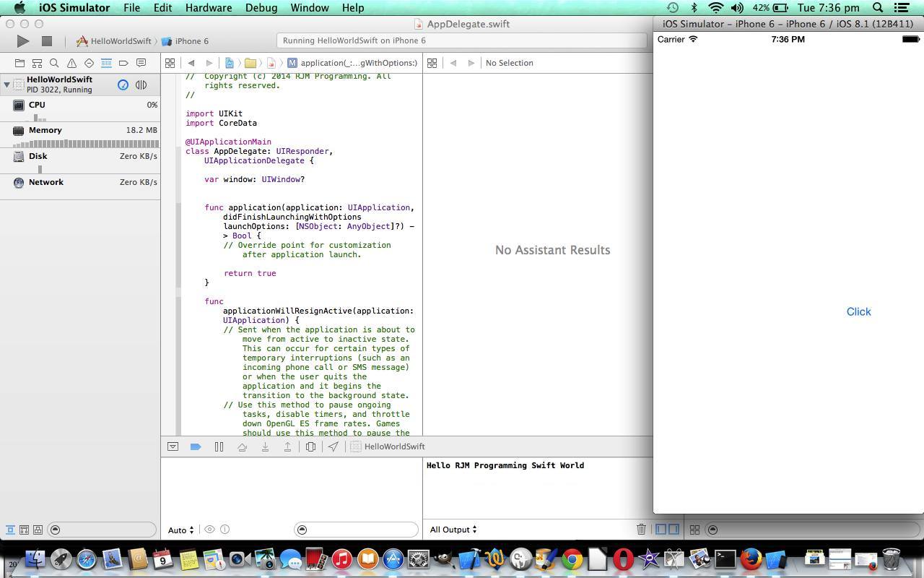
Task: Click the variables view filter field
Action: point(356,530)
